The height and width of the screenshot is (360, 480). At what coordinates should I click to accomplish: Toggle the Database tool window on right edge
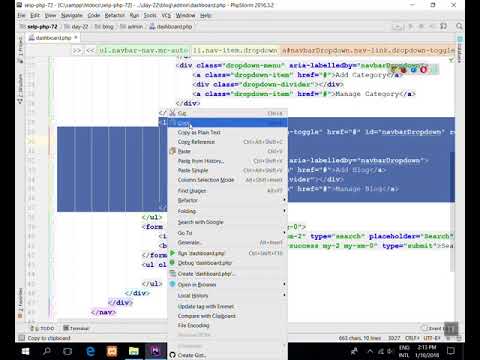[460, 50]
